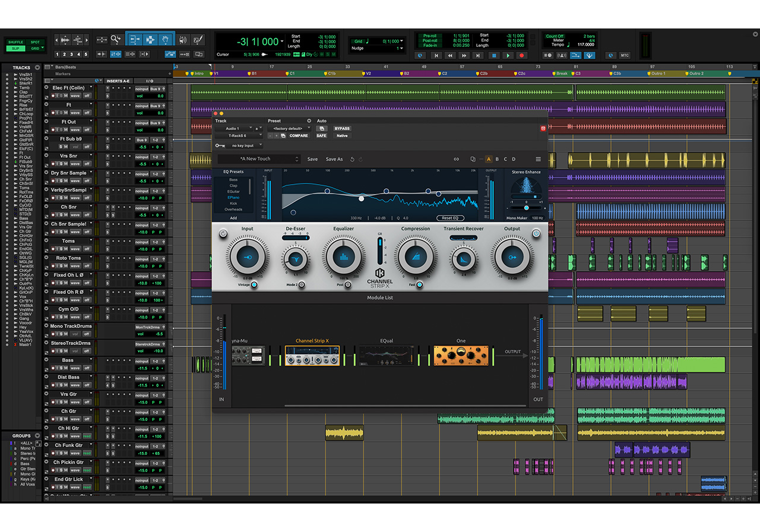Copy A/B setting icon in T-RackS toolbar
Viewport: 760px width, 532px height.
coord(473,159)
